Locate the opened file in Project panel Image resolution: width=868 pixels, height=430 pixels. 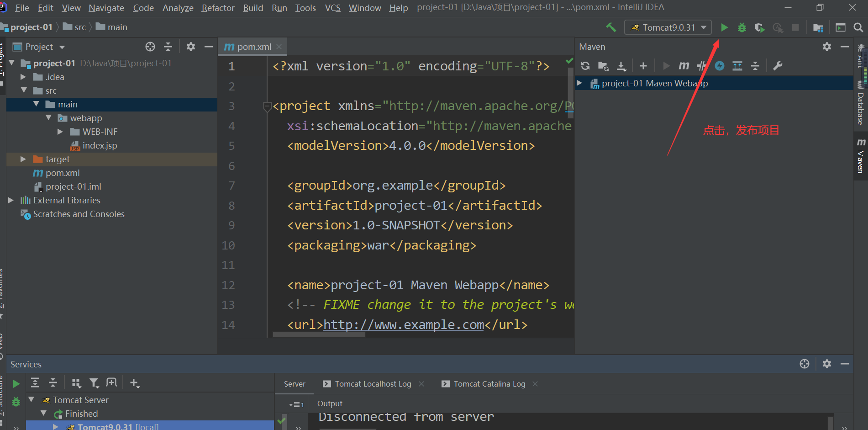[x=150, y=47]
